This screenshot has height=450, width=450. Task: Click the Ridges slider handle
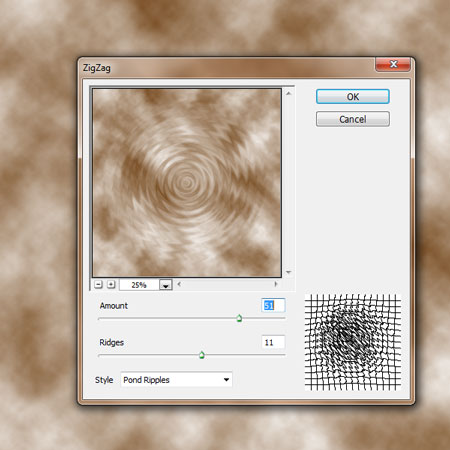coord(202,355)
